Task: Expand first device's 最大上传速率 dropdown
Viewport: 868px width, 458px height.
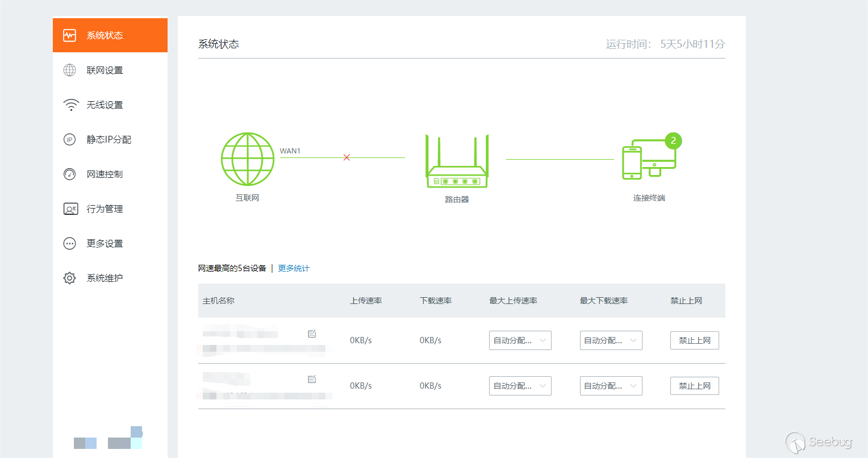Action: [520, 340]
